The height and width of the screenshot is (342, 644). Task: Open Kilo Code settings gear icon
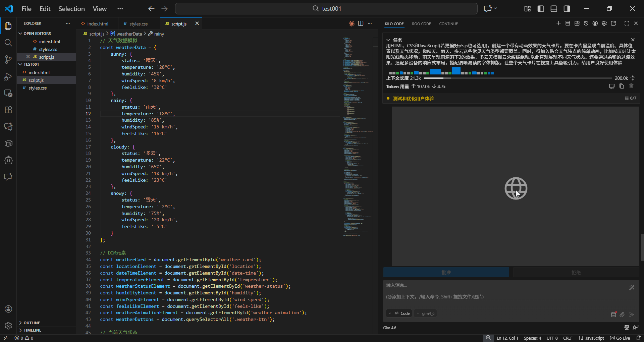(604, 23)
